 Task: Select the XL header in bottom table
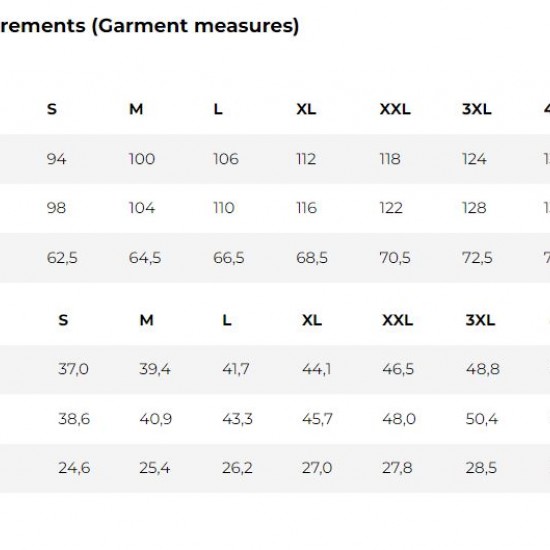pos(312,320)
